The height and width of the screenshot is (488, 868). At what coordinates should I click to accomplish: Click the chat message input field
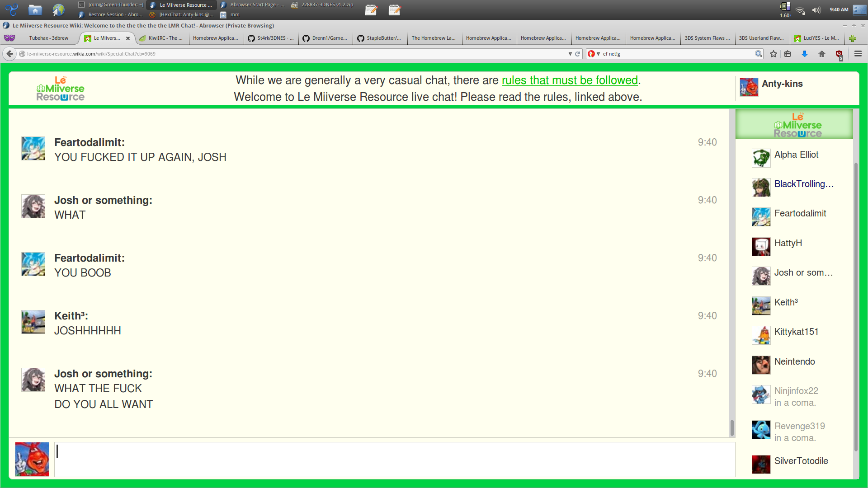(x=394, y=459)
